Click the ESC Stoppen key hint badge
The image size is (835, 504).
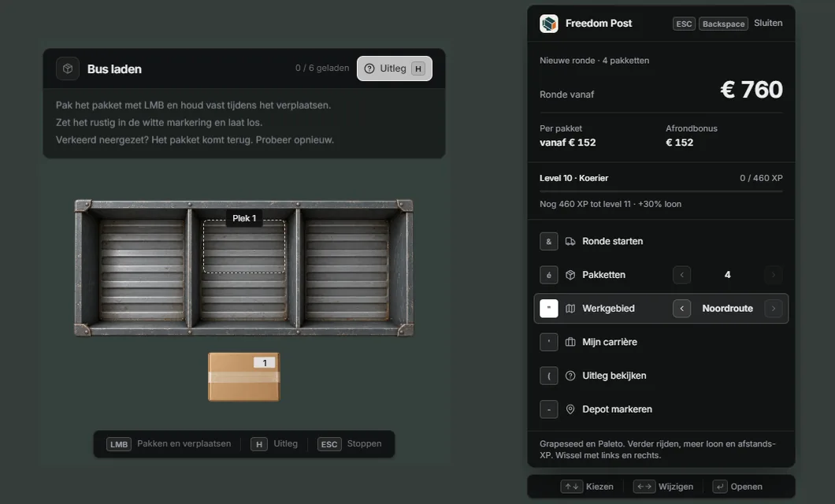click(x=329, y=444)
